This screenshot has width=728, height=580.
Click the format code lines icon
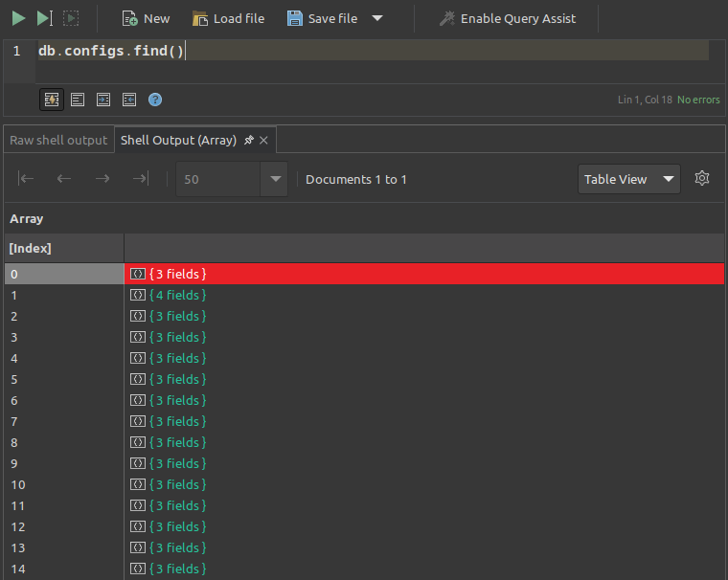coord(78,100)
